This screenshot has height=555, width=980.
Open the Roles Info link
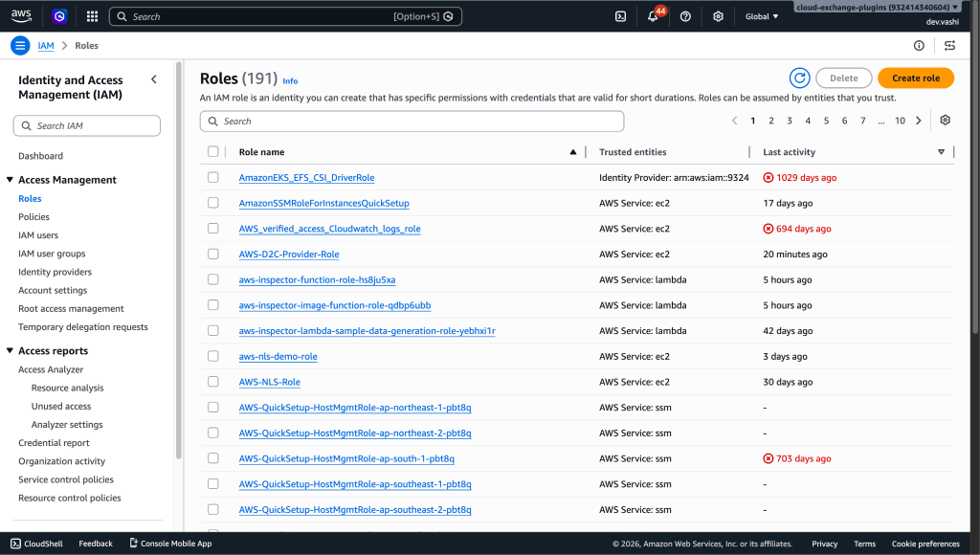[x=290, y=81]
